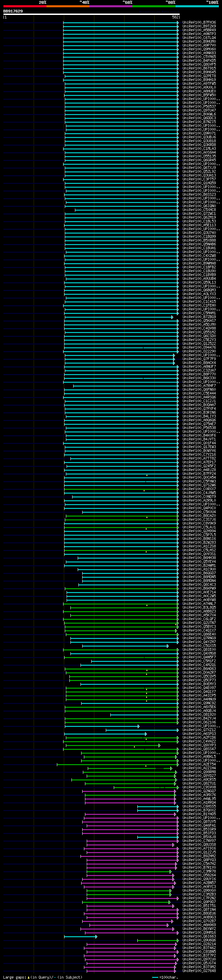Click the yellow gap marker on UniRef100_A7ANL7 row
This screenshot has width=222, height=980.
click(147, 605)
